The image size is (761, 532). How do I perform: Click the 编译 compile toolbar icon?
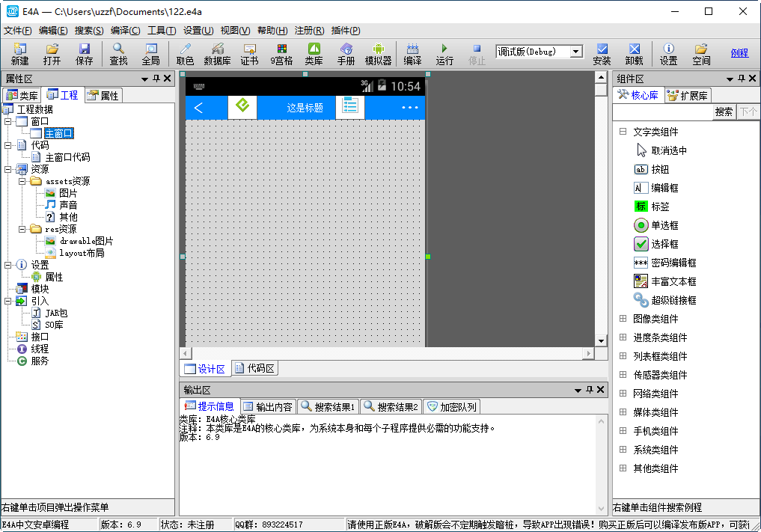412,53
